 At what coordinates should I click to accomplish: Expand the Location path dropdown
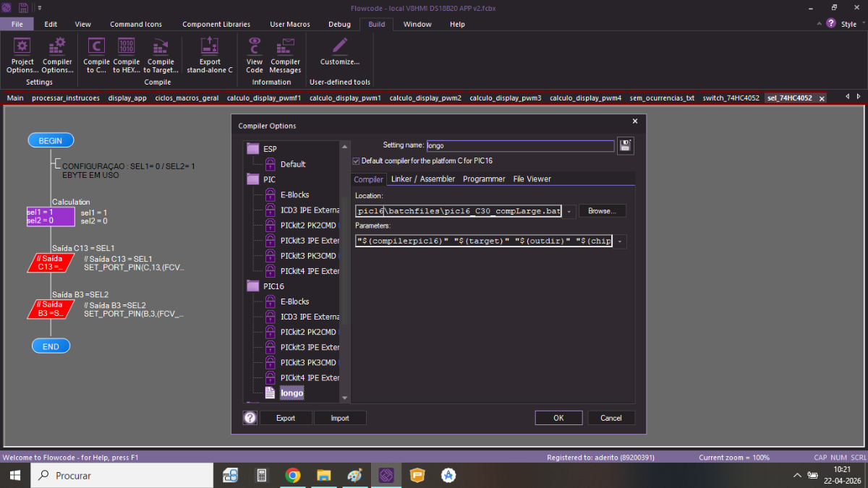click(569, 212)
